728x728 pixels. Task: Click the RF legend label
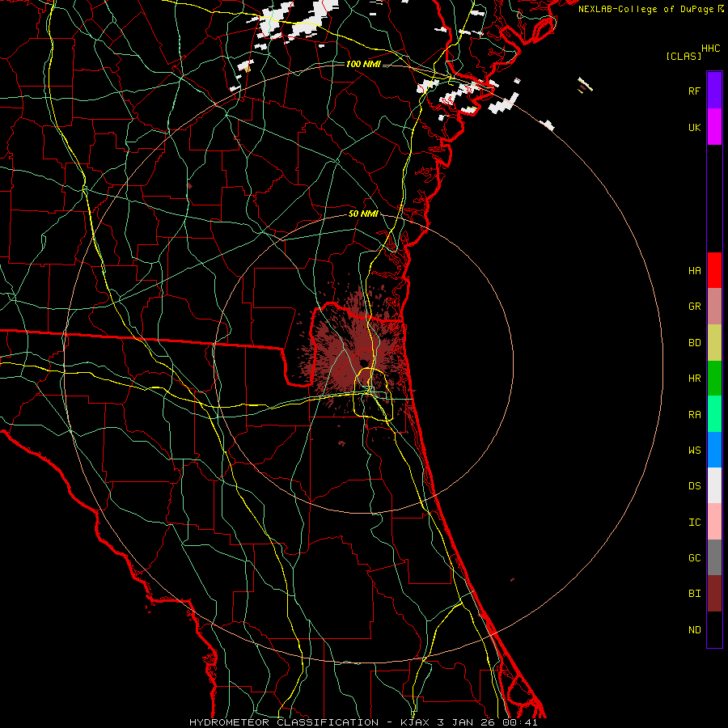pos(694,91)
